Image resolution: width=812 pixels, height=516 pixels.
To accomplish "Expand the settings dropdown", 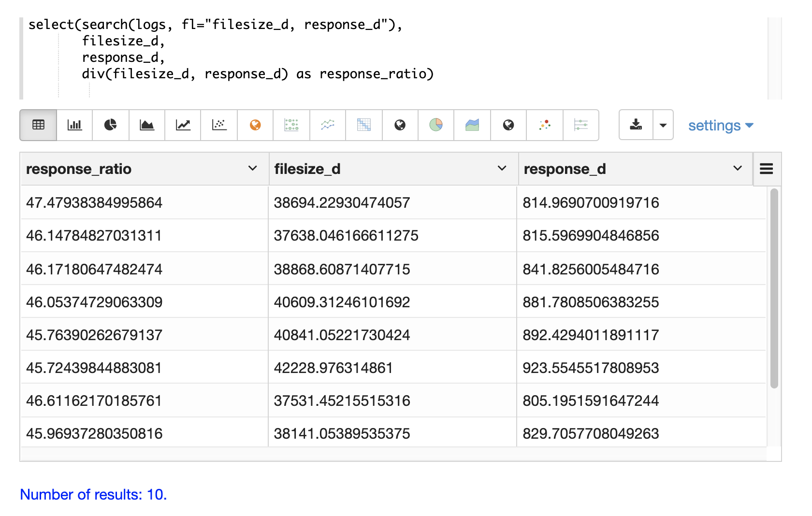I will pyautogui.click(x=720, y=126).
